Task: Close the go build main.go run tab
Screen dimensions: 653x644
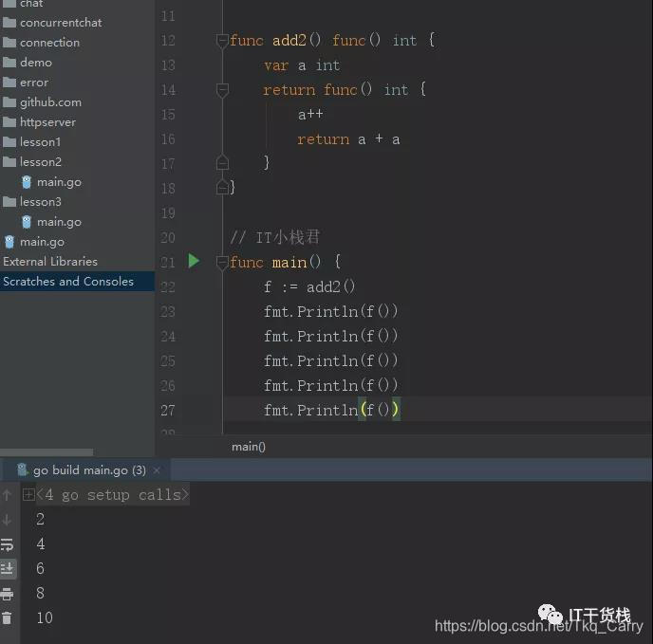Action: tap(157, 470)
